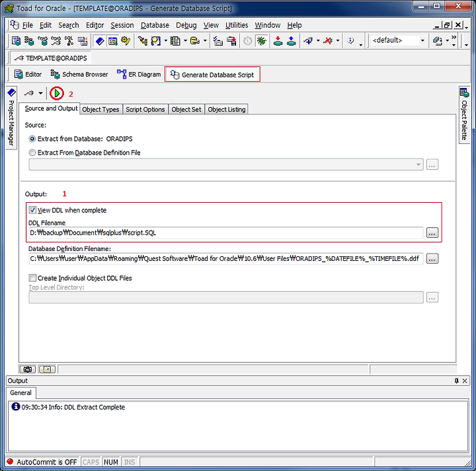The image size is (476, 471).
Task: Click the workspace icon right of default combo
Action: click(x=437, y=41)
